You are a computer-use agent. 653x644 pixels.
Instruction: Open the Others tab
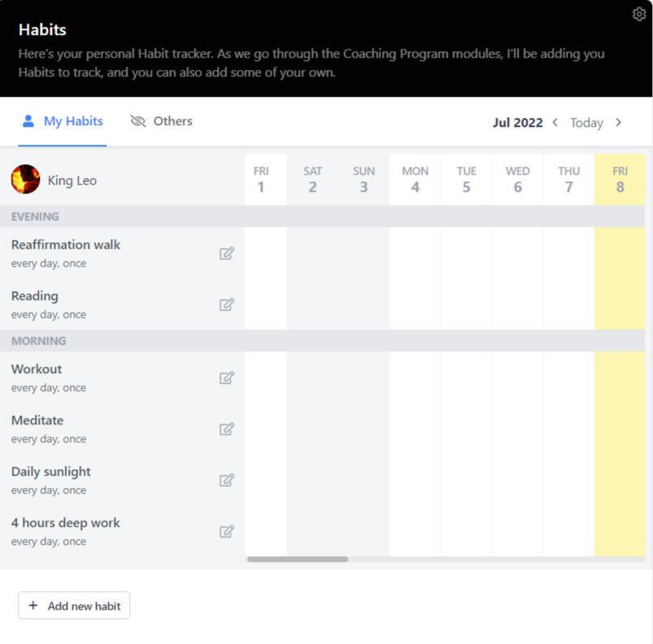click(x=162, y=121)
